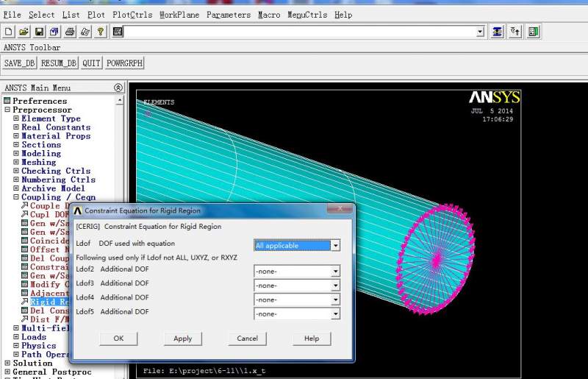Click the POWRGRPH toolbar button
This screenshot has height=379, width=588.
[x=124, y=63]
